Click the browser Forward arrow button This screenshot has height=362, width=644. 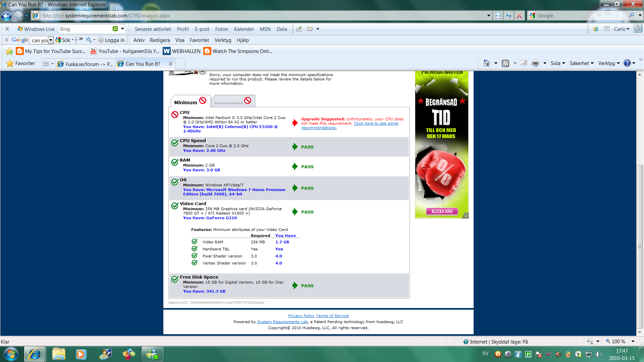point(18,16)
